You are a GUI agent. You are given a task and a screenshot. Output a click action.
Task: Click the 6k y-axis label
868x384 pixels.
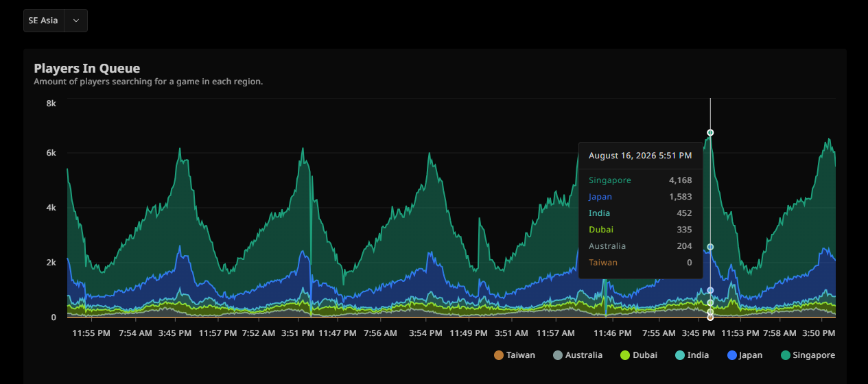[x=51, y=153]
